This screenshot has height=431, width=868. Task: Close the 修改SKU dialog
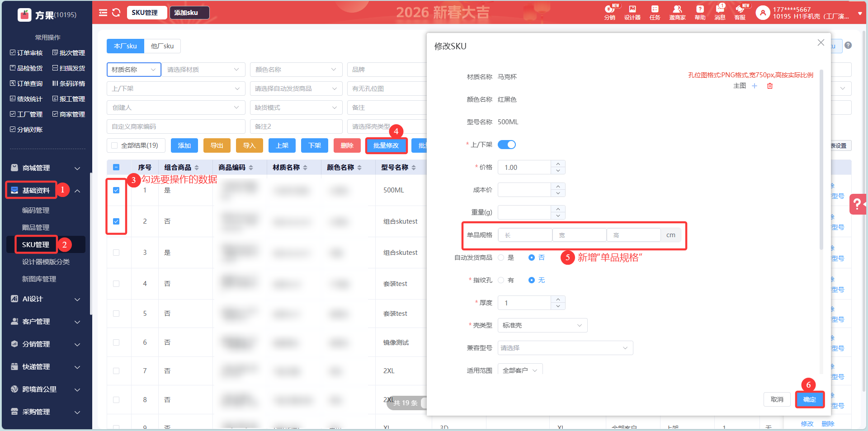[x=821, y=42]
